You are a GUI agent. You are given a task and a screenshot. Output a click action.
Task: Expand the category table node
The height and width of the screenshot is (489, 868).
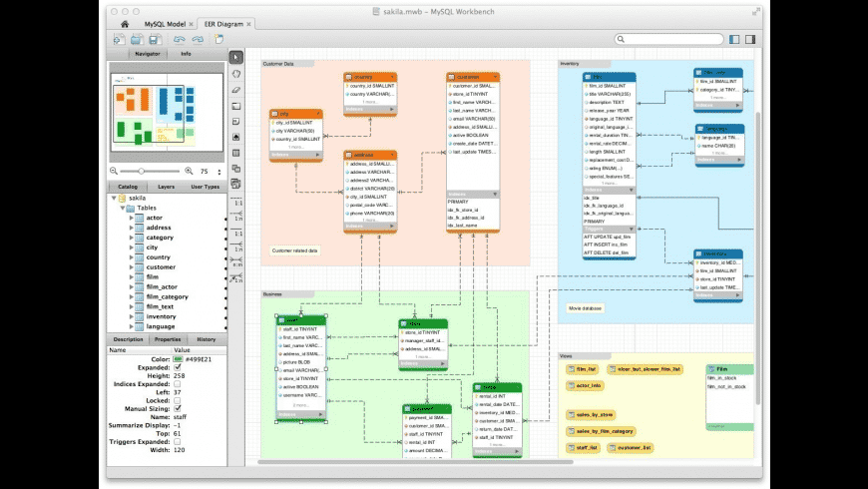click(131, 238)
